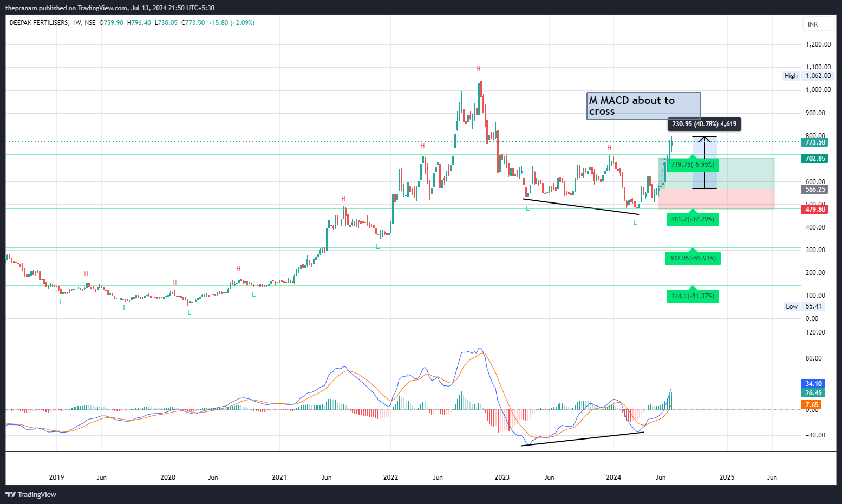Click the 400.00 price scale label
This screenshot has height=504, width=842.
[x=815, y=227]
